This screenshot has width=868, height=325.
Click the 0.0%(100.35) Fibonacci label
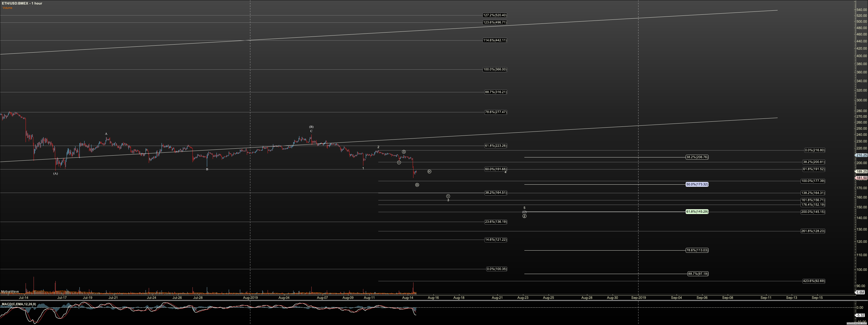point(497,269)
